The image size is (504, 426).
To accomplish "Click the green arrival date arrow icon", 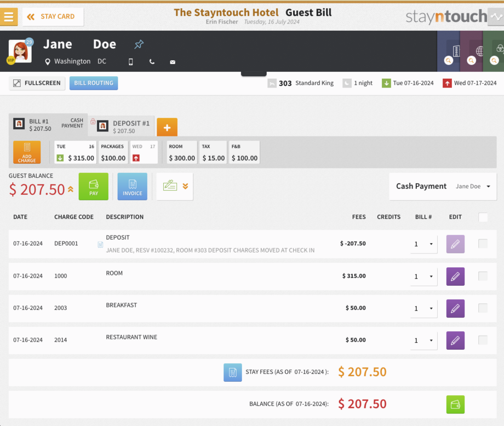I will point(386,83).
